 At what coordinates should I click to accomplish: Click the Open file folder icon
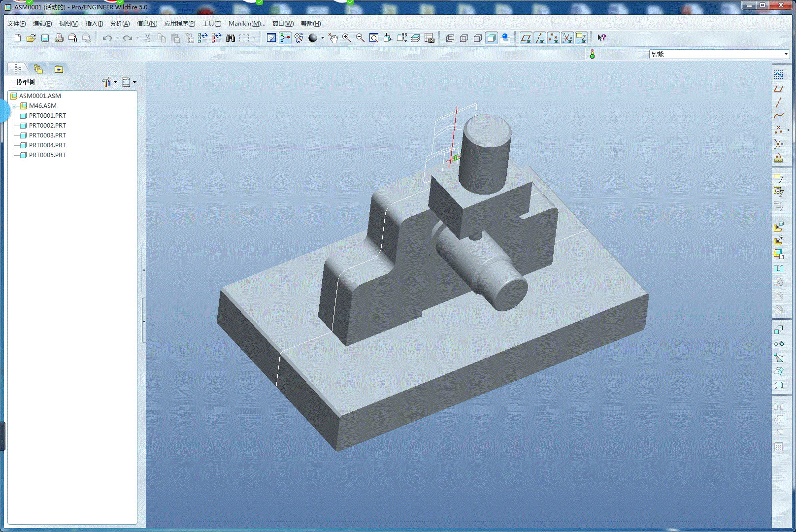point(31,38)
